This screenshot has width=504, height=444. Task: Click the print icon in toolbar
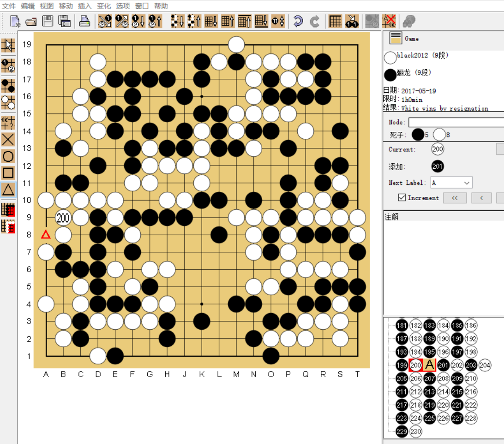(x=84, y=21)
